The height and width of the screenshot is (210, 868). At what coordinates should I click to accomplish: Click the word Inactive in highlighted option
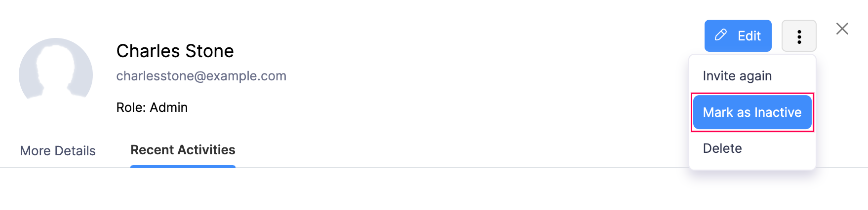coord(778,112)
